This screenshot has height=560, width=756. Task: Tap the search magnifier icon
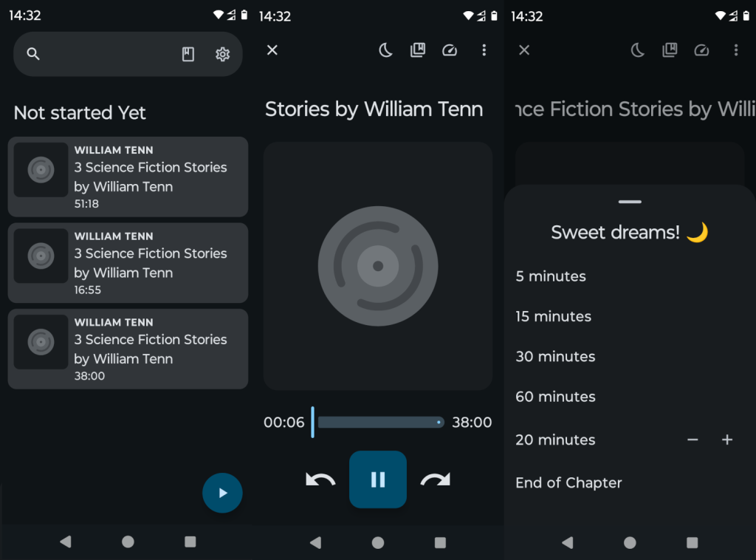(x=33, y=54)
